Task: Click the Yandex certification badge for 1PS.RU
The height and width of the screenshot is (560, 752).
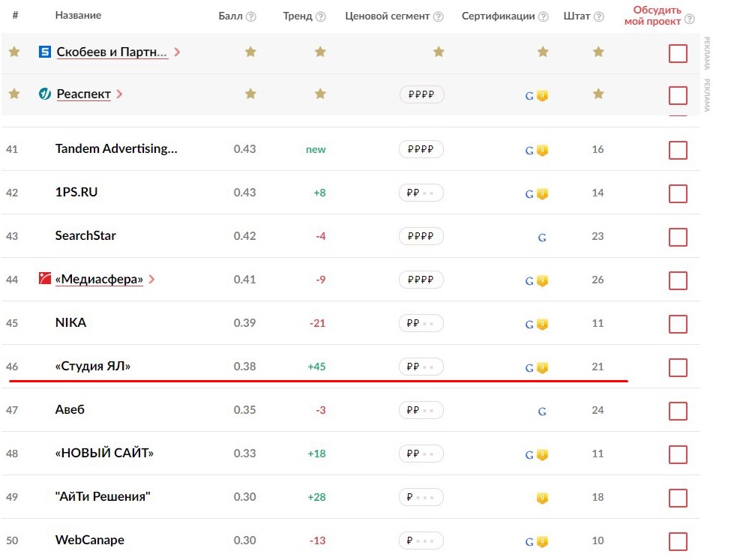Action: coord(542,194)
